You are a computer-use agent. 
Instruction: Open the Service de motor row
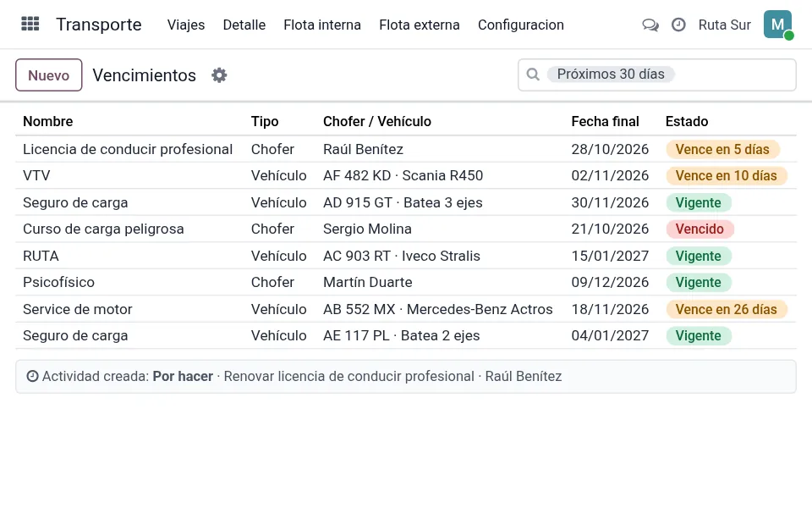pos(406,310)
